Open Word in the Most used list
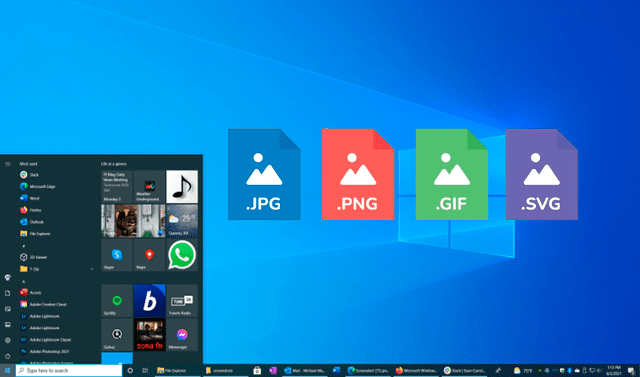The height and width of the screenshot is (377, 640). (x=30, y=198)
